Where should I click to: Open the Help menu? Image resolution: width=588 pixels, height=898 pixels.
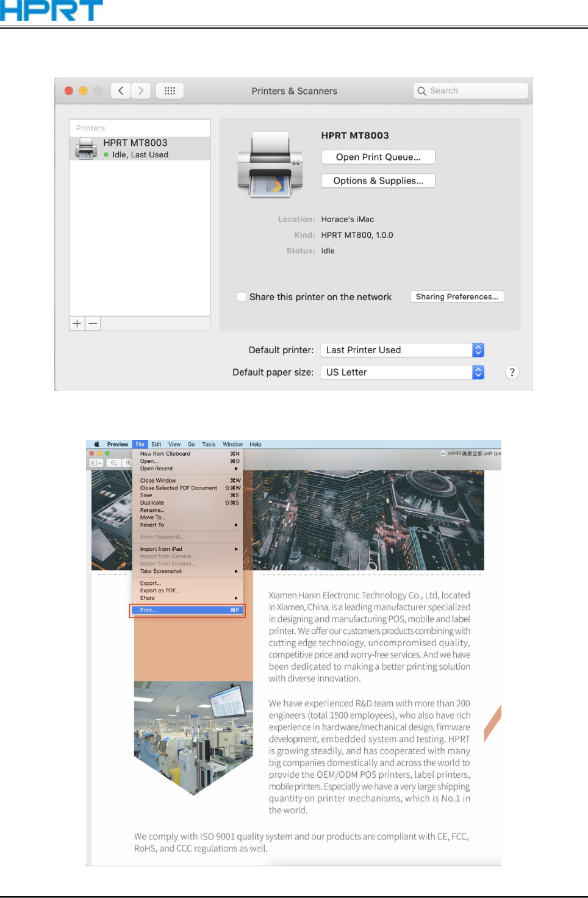pyautogui.click(x=256, y=444)
